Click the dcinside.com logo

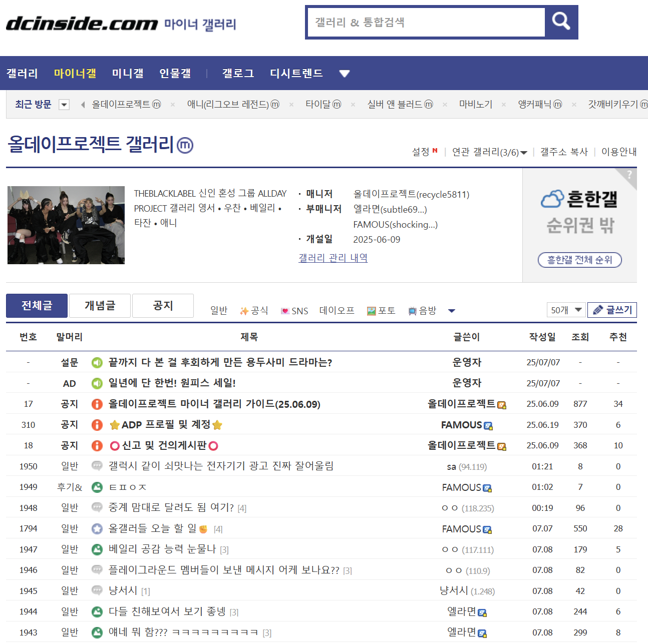tap(82, 23)
